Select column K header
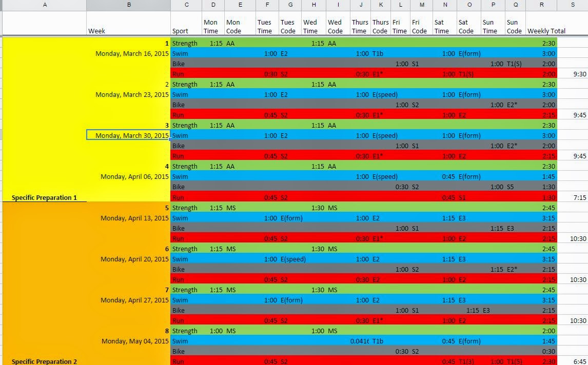The height and width of the screenshot is (365, 588). (381, 5)
